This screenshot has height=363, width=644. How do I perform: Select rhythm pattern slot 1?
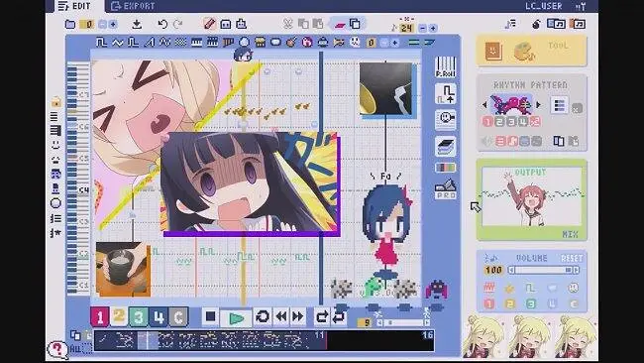(487, 122)
